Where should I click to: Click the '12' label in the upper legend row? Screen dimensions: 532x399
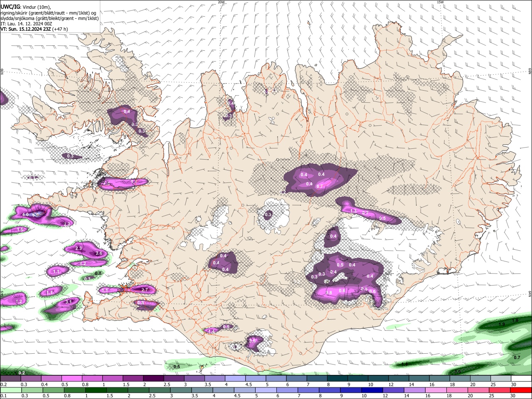click(391, 384)
